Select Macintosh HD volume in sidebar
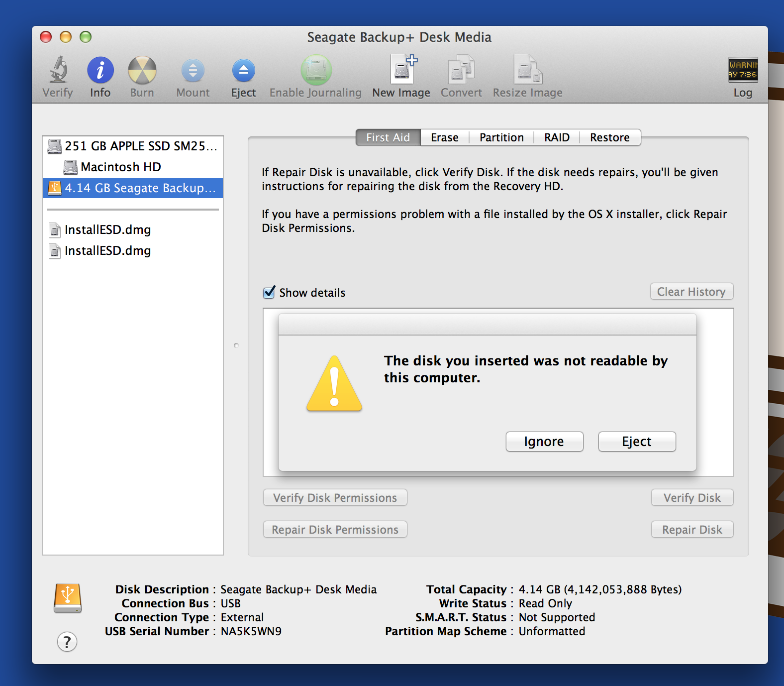 (133, 167)
